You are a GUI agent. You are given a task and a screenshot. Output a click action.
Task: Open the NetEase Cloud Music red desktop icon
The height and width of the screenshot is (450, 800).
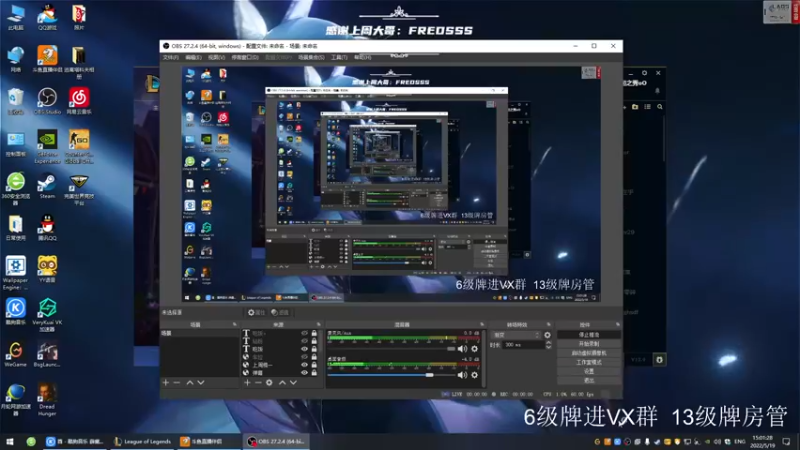[79, 101]
